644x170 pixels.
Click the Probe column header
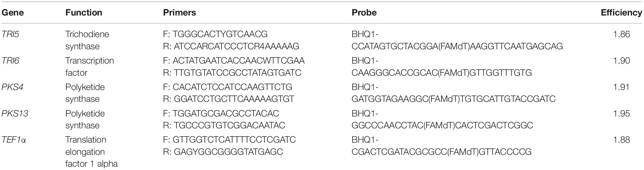point(364,13)
